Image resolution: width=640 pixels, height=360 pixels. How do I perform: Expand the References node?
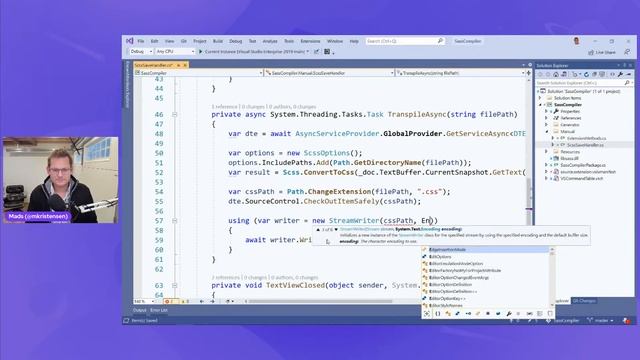point(547,118)
